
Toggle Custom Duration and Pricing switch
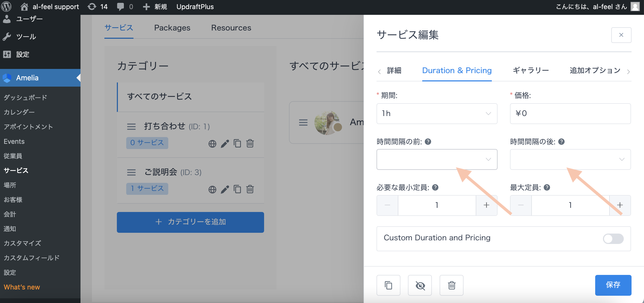[613, 238]
